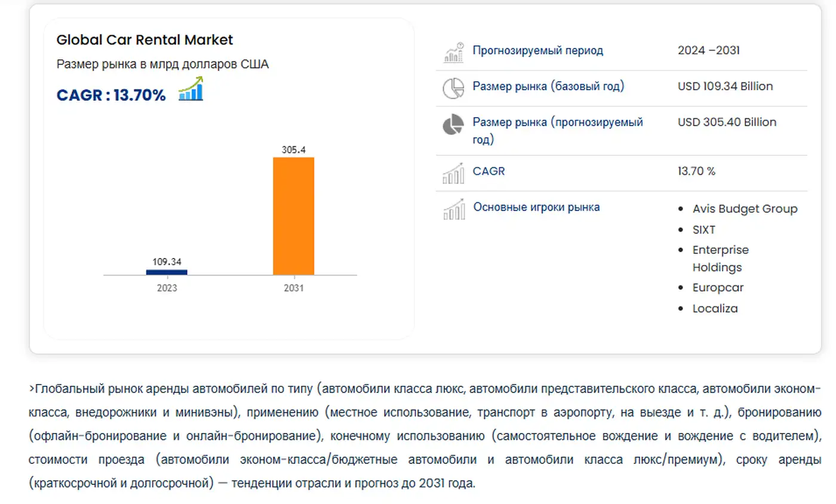
Task: Select the Avis Budget Group list entry
Action: pyautogui.click(x=745, y=208)
